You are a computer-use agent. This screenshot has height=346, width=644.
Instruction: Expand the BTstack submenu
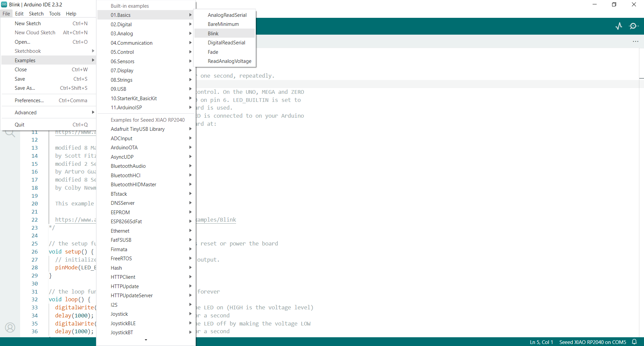(146, 194)
